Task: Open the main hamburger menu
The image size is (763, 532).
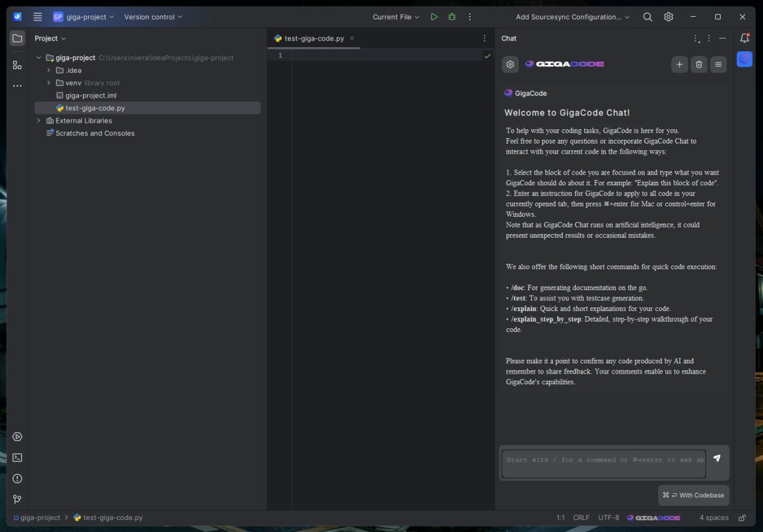Action: [x=38, y=17]
